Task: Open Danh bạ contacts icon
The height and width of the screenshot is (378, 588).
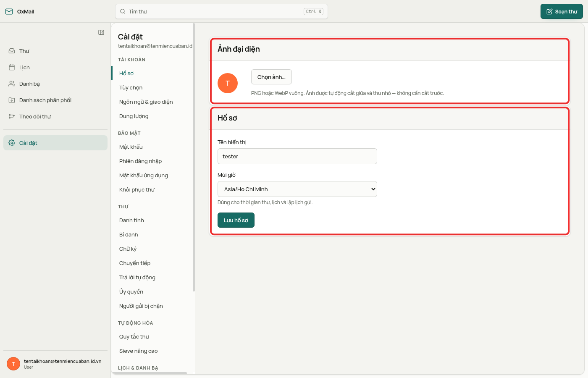Action: [12, 84]
